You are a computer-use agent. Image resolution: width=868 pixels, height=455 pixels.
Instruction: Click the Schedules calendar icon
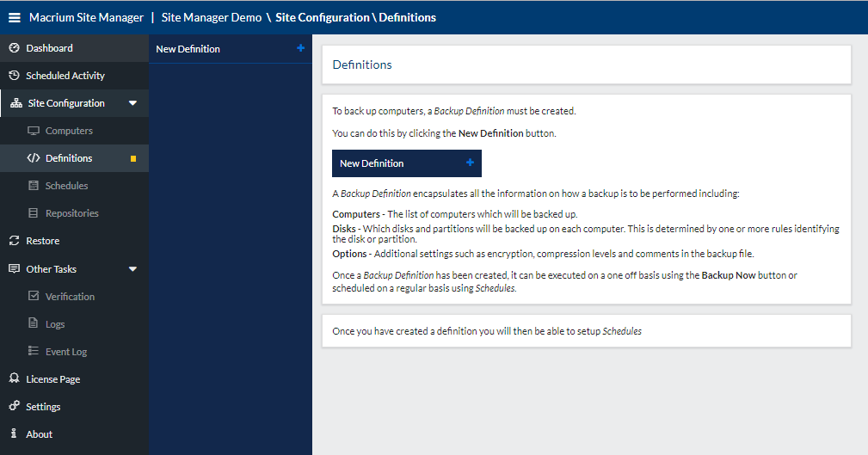coord(34,186)
